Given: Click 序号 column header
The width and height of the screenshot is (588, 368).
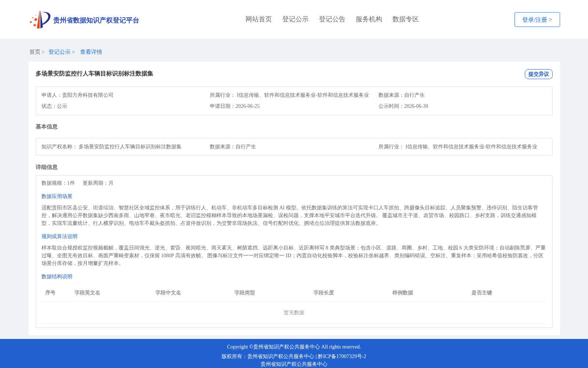Looking at the screenshot, I should 50,293.
